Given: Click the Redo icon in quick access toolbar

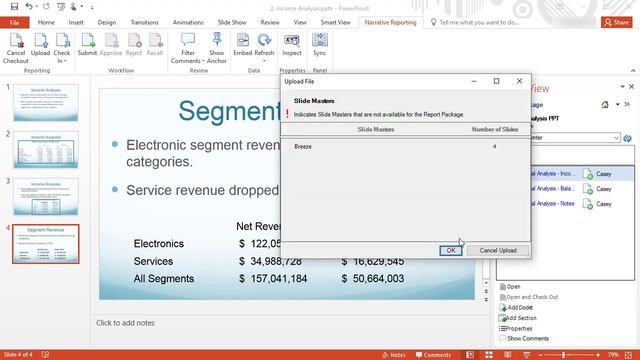Looking at the screenshot, I should [x=46, y=7].
